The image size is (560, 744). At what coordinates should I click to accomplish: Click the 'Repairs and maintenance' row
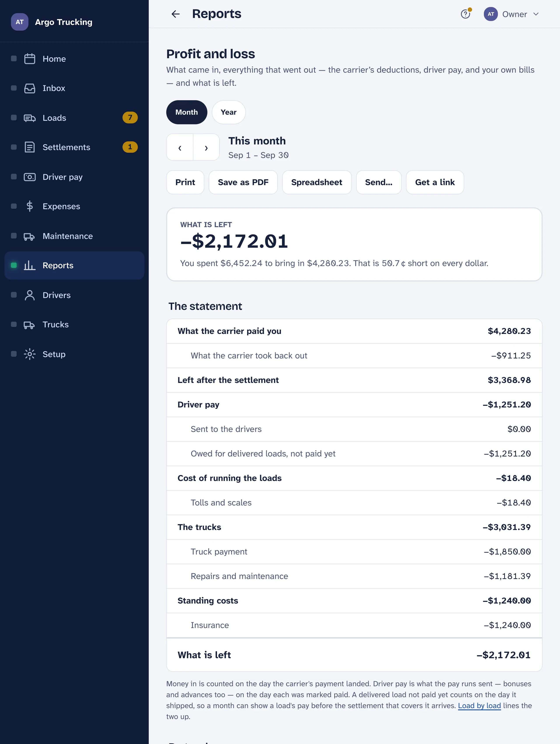(x=354, y=577)
